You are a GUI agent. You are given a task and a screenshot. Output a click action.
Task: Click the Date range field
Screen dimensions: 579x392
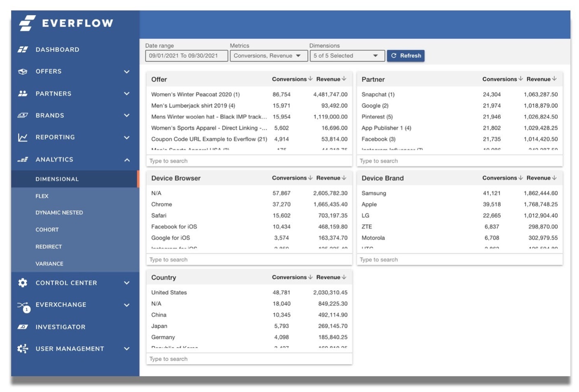tap(187, 56)
